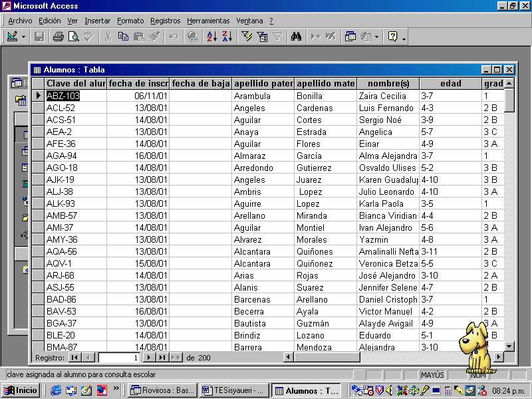Click the binoculars Find icon
532x399 pixels.
point(297,37)
